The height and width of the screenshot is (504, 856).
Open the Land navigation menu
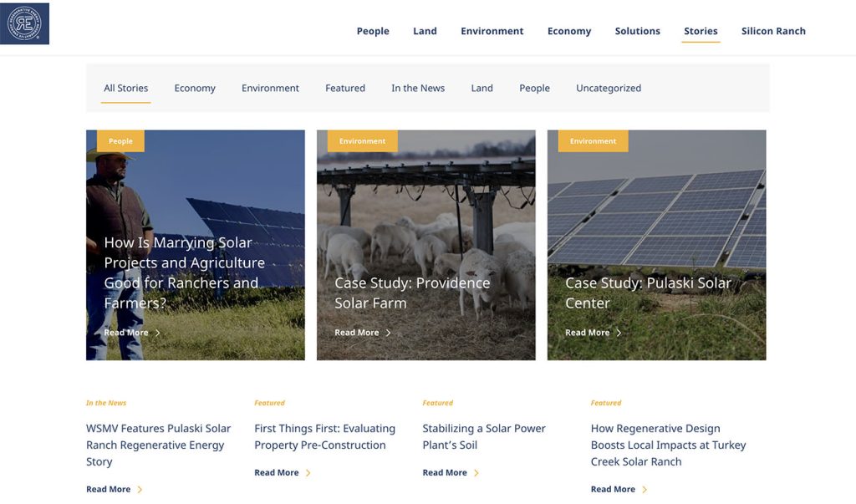(425, 31)
